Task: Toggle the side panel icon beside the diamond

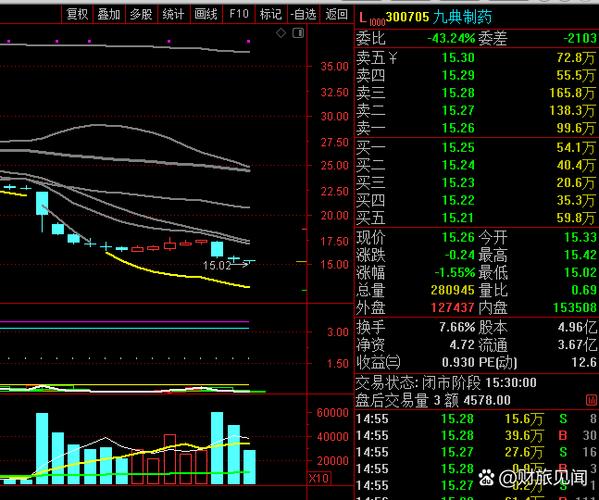Action: [x=298, y=33]
